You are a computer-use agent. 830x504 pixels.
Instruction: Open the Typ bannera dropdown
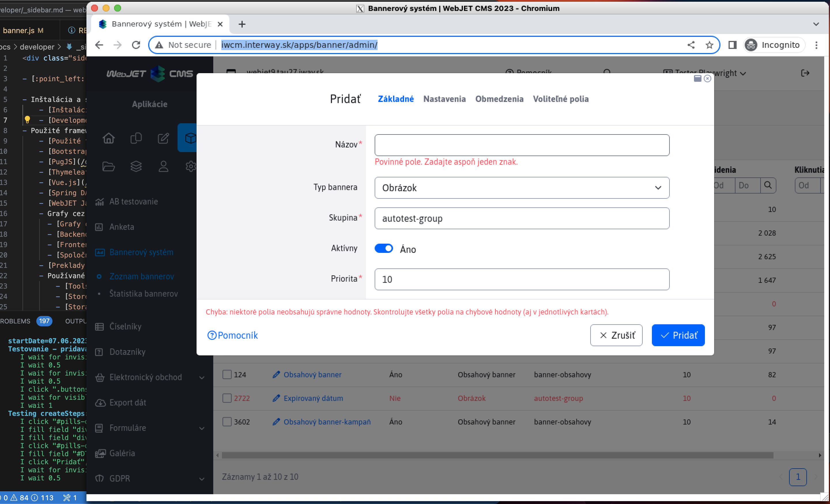point(521,187)
